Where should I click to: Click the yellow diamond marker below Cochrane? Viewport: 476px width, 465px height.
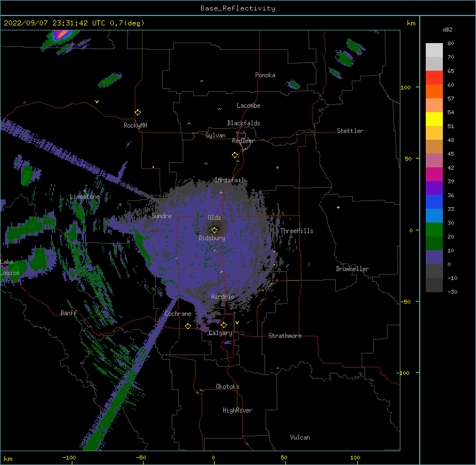188,326
